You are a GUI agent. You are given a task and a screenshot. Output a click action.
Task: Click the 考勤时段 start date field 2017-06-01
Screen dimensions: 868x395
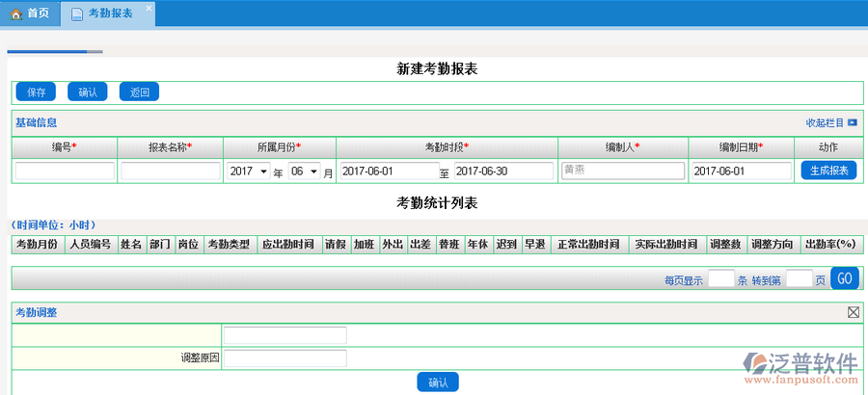click(x=387, y=171)
